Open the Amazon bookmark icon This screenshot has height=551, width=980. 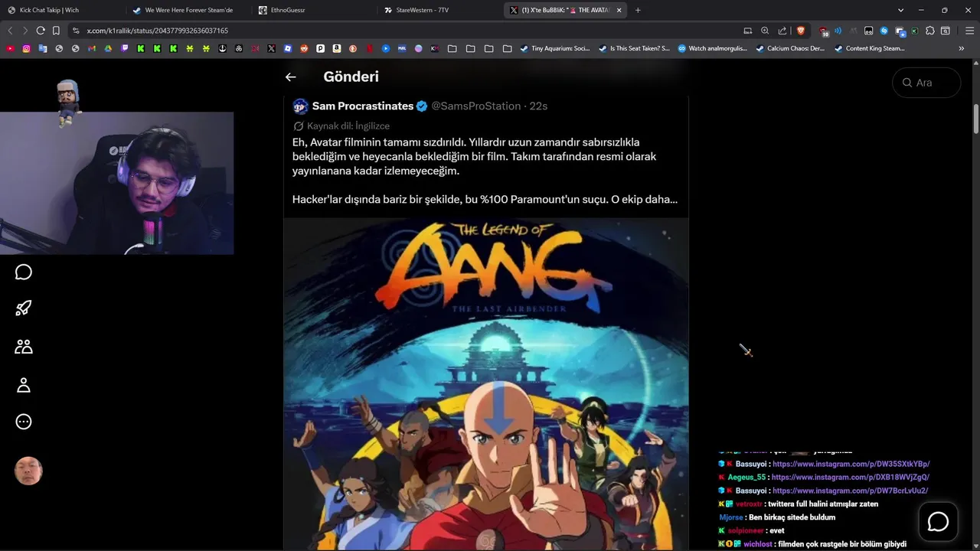click(x=336, y=48)
